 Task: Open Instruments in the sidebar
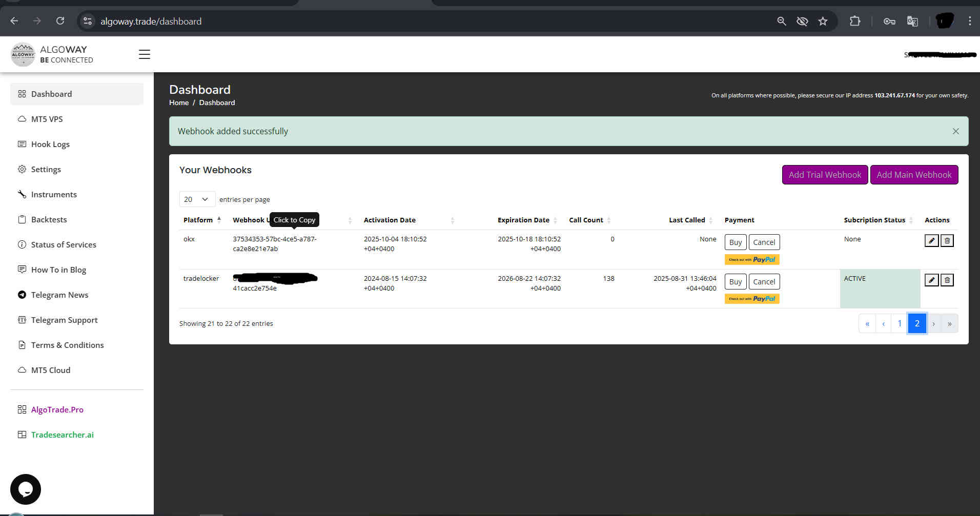[x=77, y=194]
